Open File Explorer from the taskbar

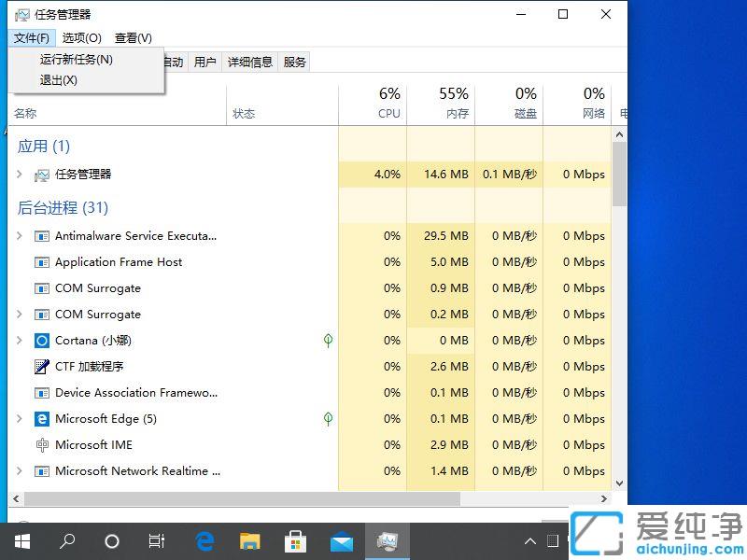(249, 541)
